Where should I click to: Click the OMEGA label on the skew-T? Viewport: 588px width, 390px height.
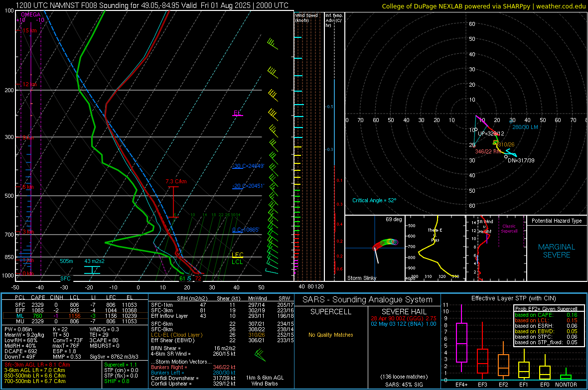click(31, 14)
